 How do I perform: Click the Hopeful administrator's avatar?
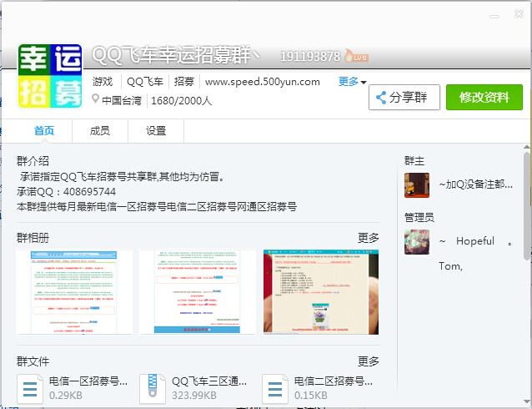(417, 242)
